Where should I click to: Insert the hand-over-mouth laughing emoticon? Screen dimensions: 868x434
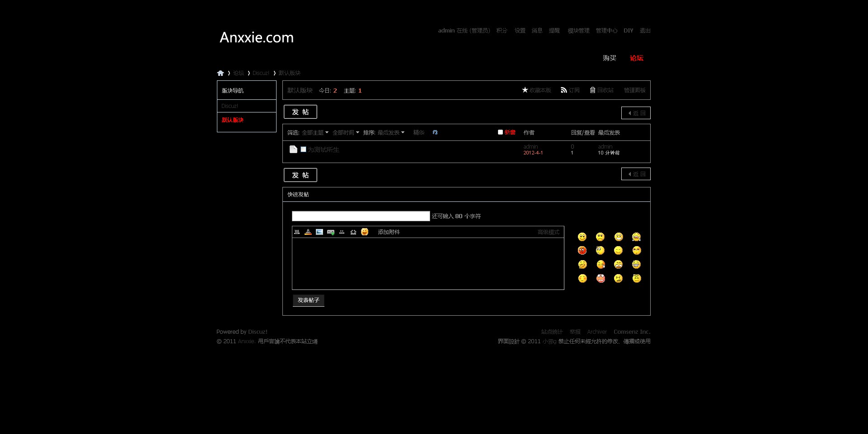point(582,264)
